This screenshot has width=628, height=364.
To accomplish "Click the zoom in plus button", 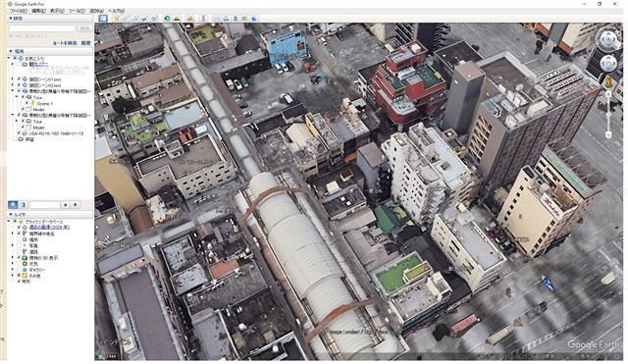I will click(x=608, y=94).
